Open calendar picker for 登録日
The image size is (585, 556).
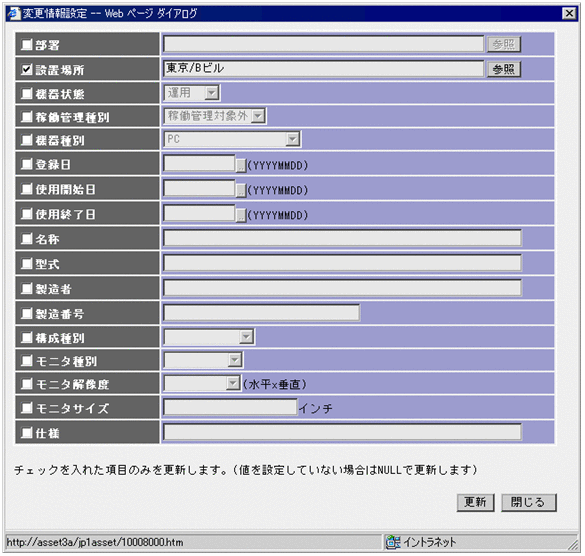[241, 165]
